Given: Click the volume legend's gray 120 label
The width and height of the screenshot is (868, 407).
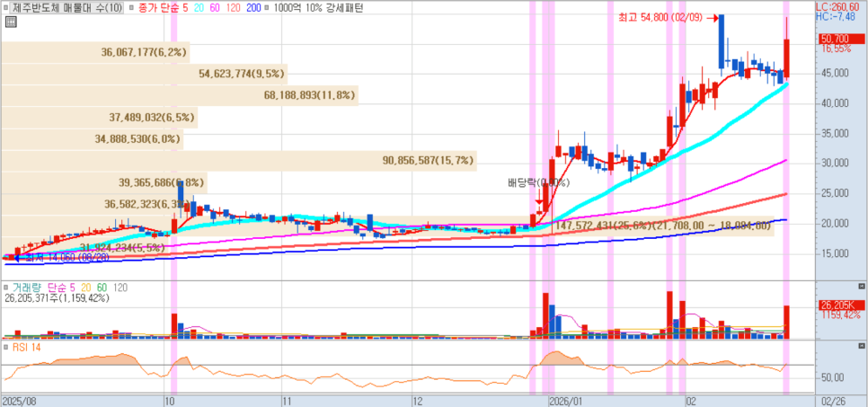Looking at the screenshot, I should (120, 288).
